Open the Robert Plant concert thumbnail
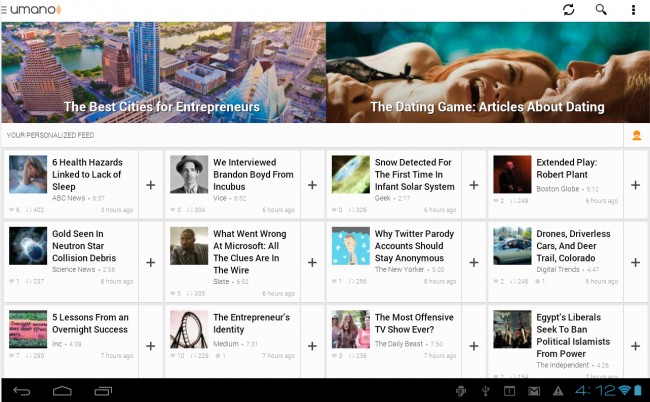Viewport: 650px width, 402px height. tap(512, 174)
